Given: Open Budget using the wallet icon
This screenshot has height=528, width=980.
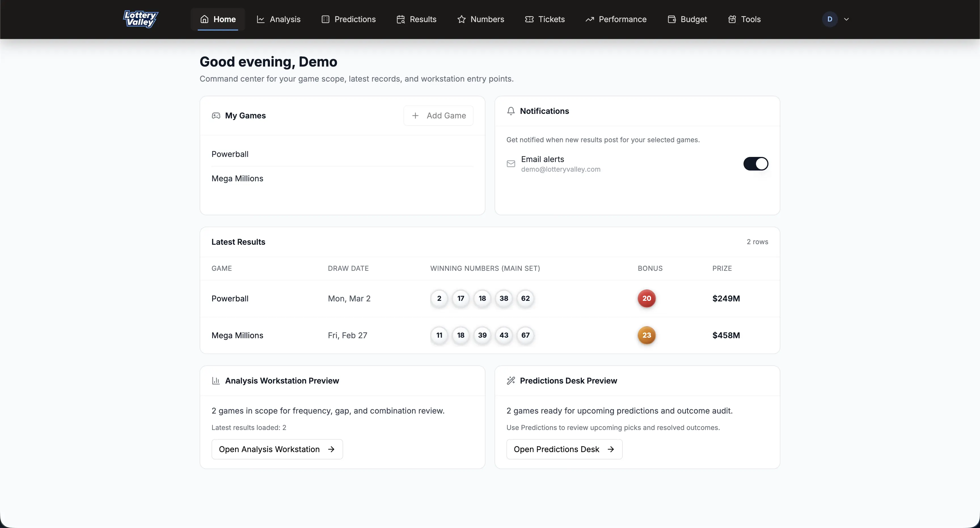Looking at the screenshot, I should tap(671, 19).
